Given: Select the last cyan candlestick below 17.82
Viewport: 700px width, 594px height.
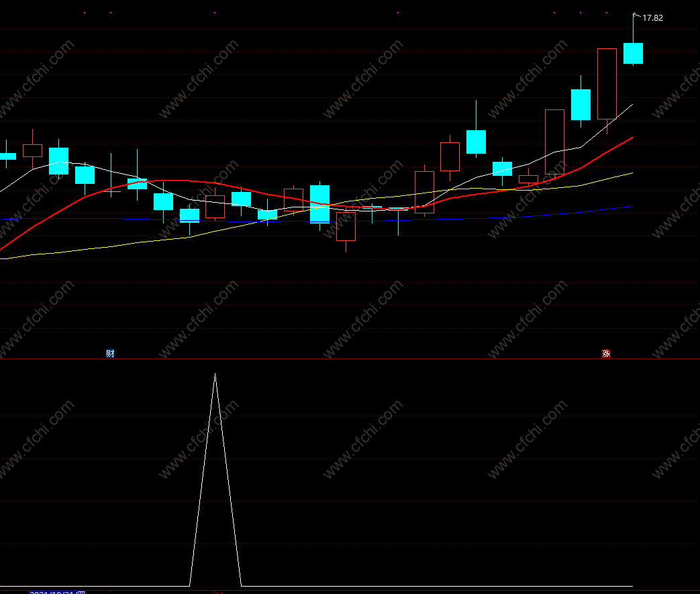Looking at the screenshot, I should (x=633, y=53).
